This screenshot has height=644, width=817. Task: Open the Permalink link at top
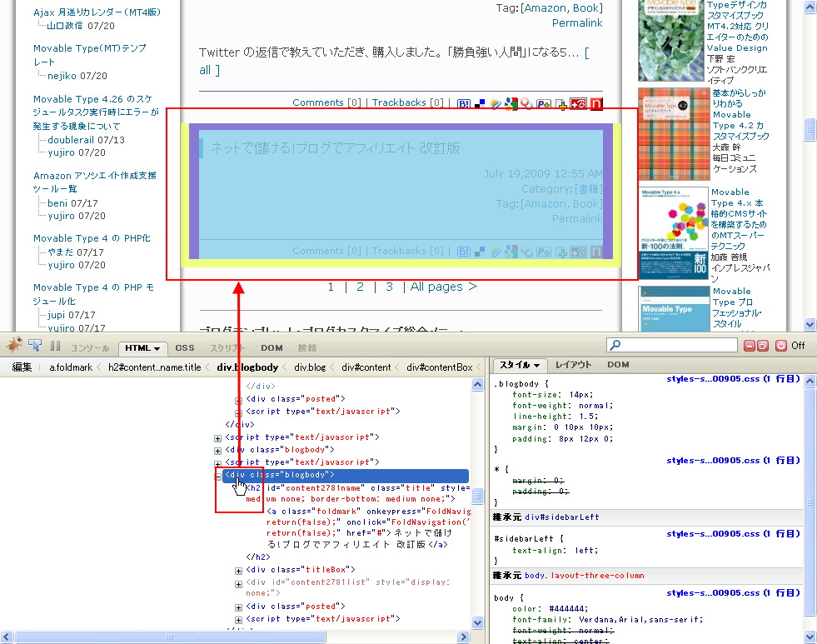(576, 23)
